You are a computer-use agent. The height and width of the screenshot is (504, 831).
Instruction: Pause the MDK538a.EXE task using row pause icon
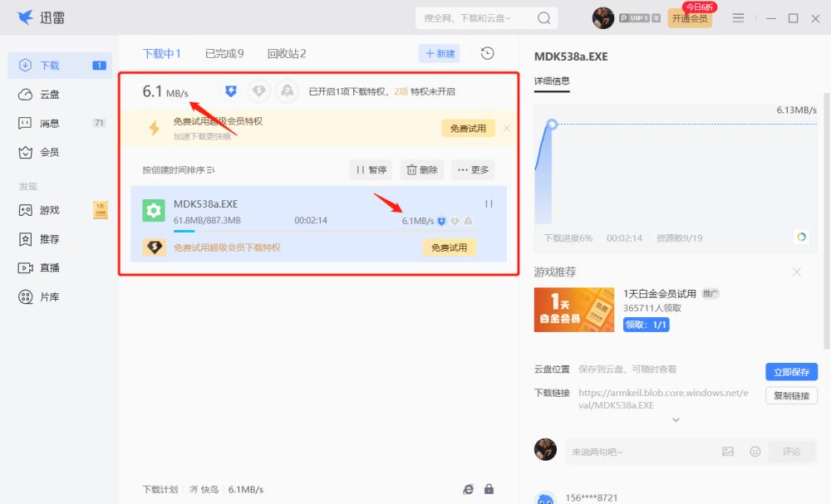point(489,203)
